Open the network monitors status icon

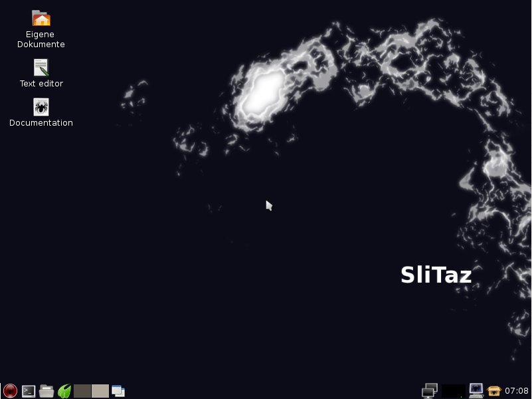pos(430,391)
